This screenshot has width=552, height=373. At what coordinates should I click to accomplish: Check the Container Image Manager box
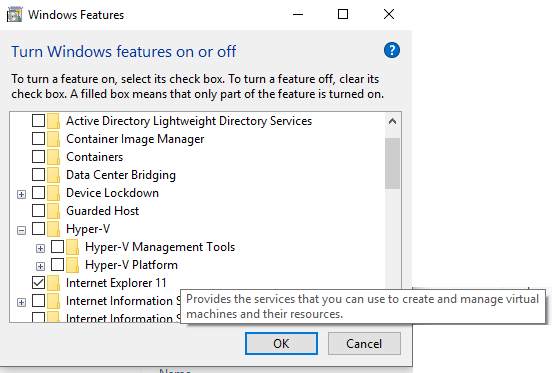click(x=38, y=139)
